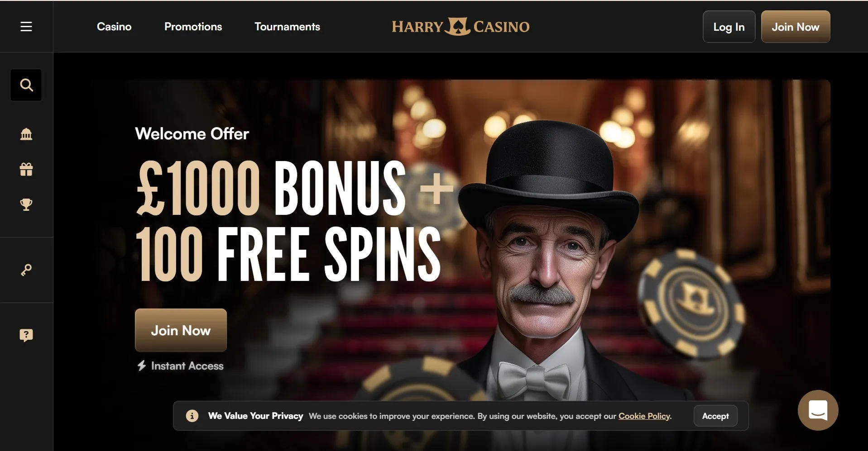Open the hamburger menu icon

[26, 27]
